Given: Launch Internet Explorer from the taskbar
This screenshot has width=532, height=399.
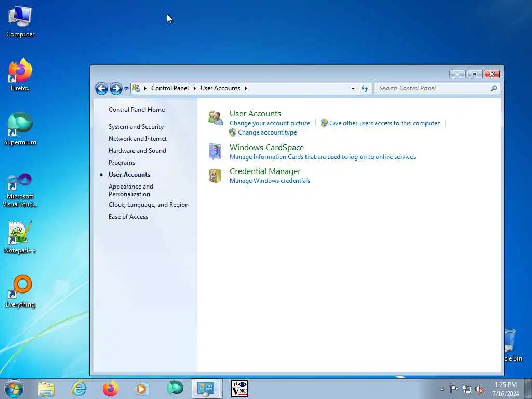Looking at the screenshot, I should [78, 389].
